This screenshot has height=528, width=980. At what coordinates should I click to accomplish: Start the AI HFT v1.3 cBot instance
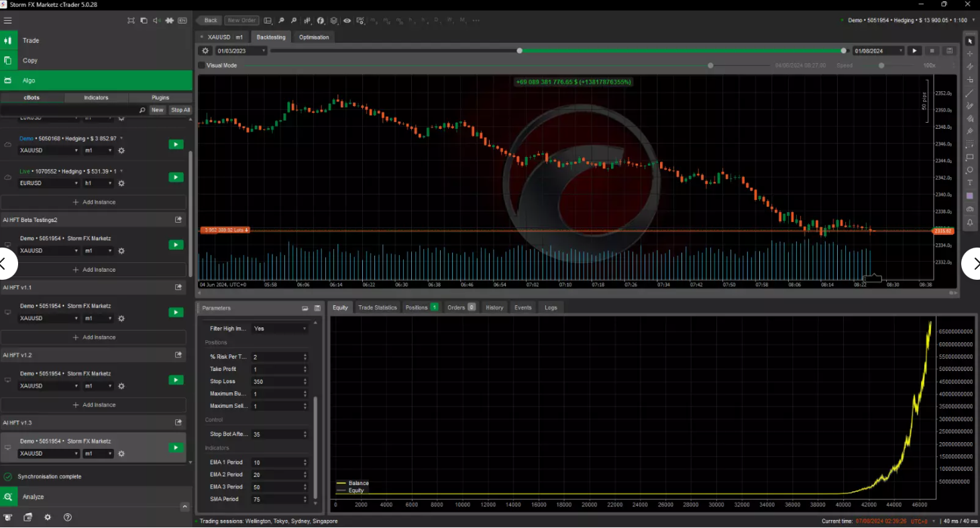pyautogui.click(x=176, y=447)
